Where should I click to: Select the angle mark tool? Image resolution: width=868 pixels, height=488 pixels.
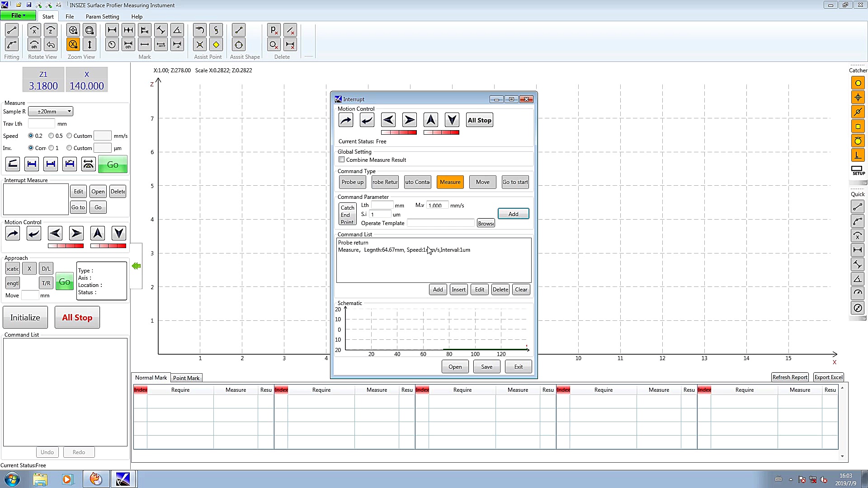[x=177, y=30]
